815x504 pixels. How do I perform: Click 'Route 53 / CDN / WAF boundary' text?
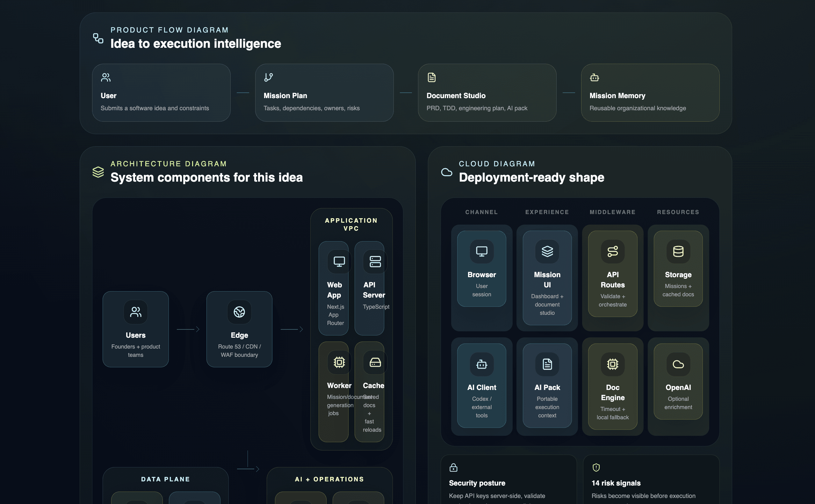click(239, 351)
